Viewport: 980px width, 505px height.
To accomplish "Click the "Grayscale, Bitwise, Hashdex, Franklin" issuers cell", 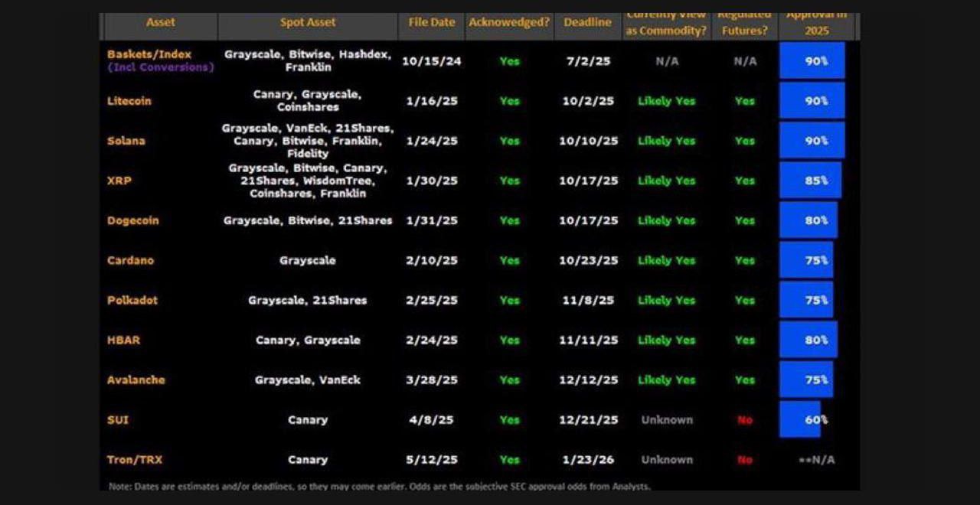I will pyautogui.click(x=308, y=61).
